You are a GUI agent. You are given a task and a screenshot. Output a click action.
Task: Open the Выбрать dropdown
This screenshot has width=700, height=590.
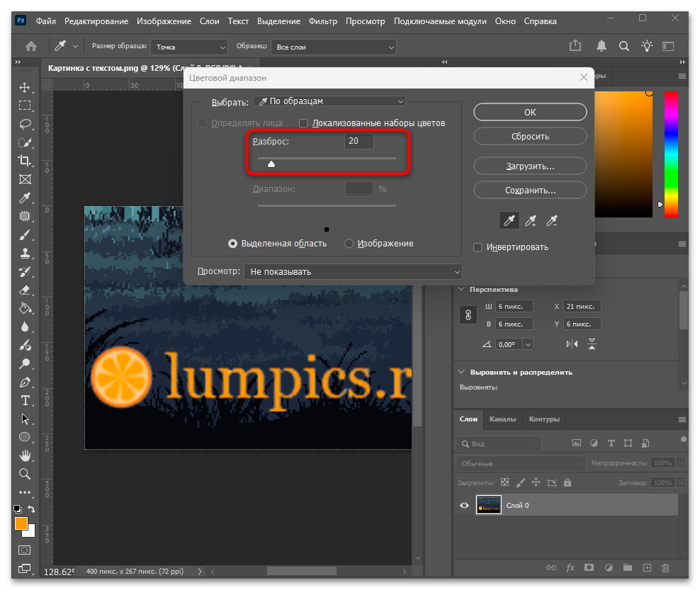click(x=329, y=101)
